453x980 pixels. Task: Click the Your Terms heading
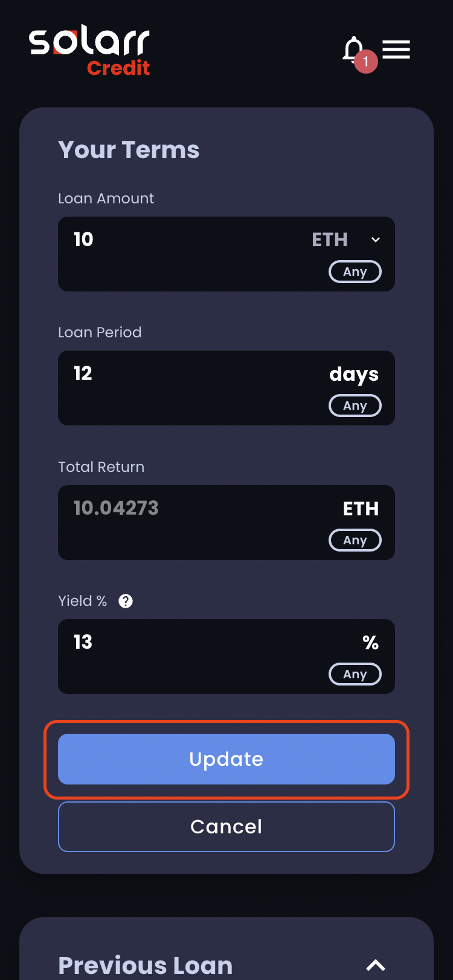[129, 150]
